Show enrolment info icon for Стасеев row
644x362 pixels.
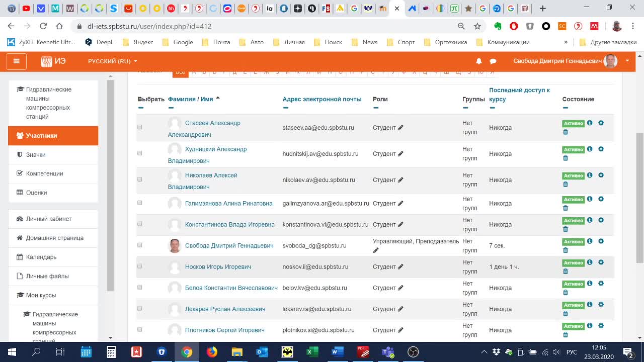click(x=590, y=123)
